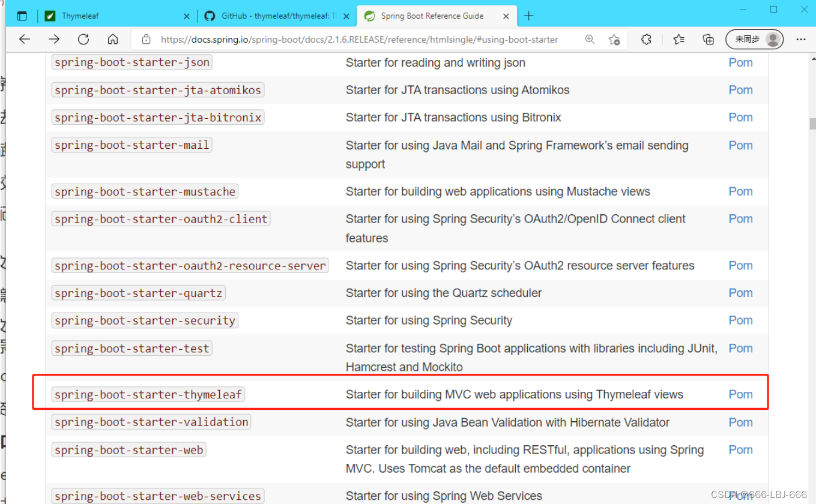The height and width of the screenshot is (504, 816).
Task: Open Pom link for spring-boot-starter-thymeleaf
Action: (740, 394)
